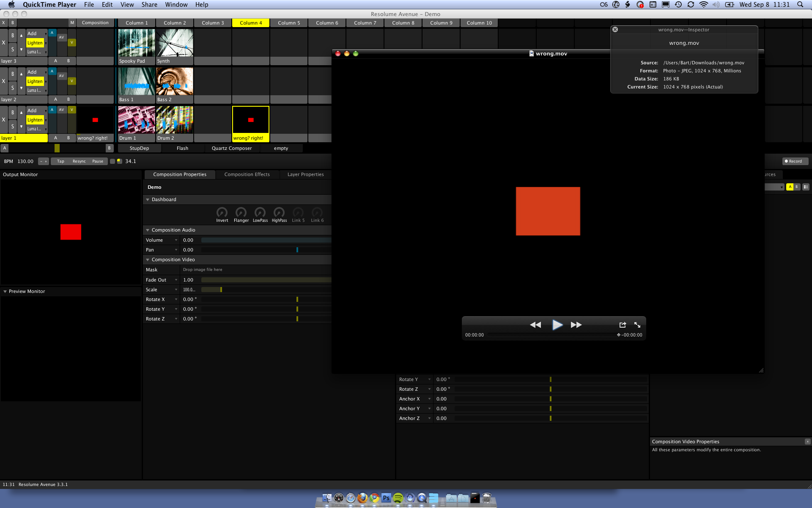
Task: Open Spotify from the Dock
Action: click(x=398, y=498)
